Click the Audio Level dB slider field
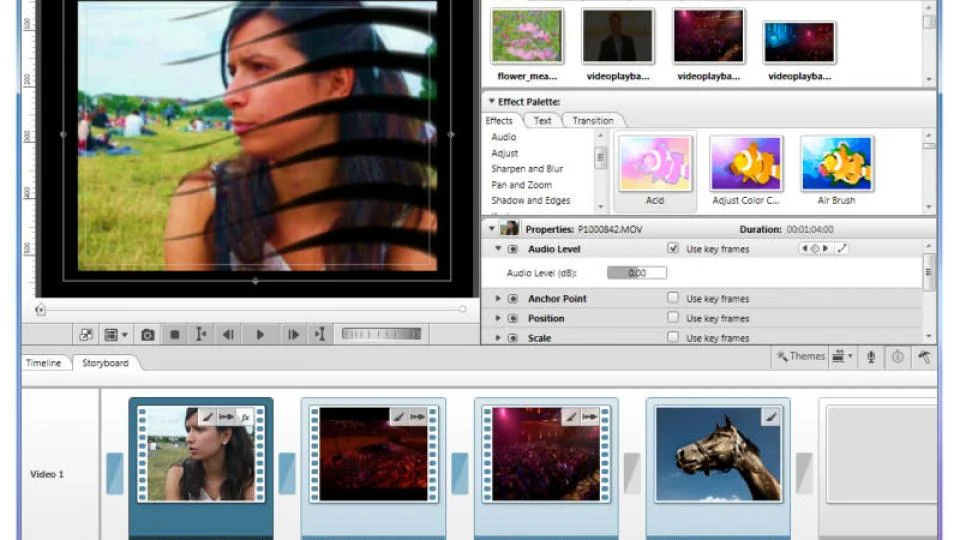This screenshot has width=960, height=540. click(x=637, y=273)
